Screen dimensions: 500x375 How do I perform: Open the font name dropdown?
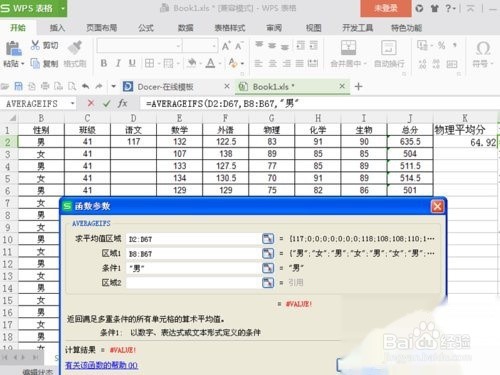pyautogui.click(x=179, y=46)
